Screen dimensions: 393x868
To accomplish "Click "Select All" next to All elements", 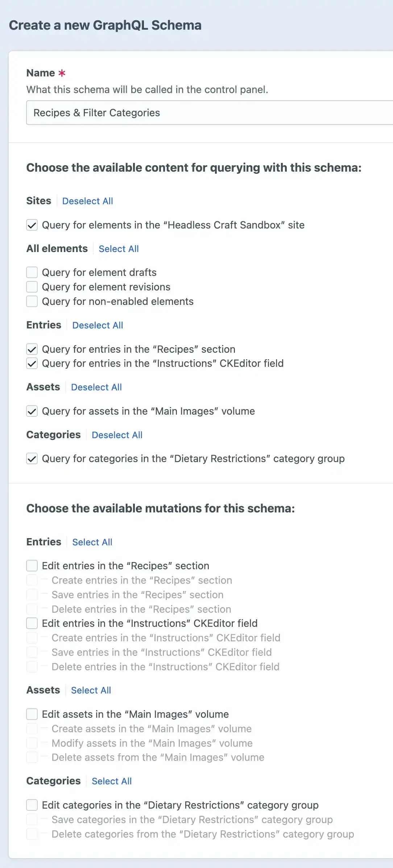I will [119, 249].
